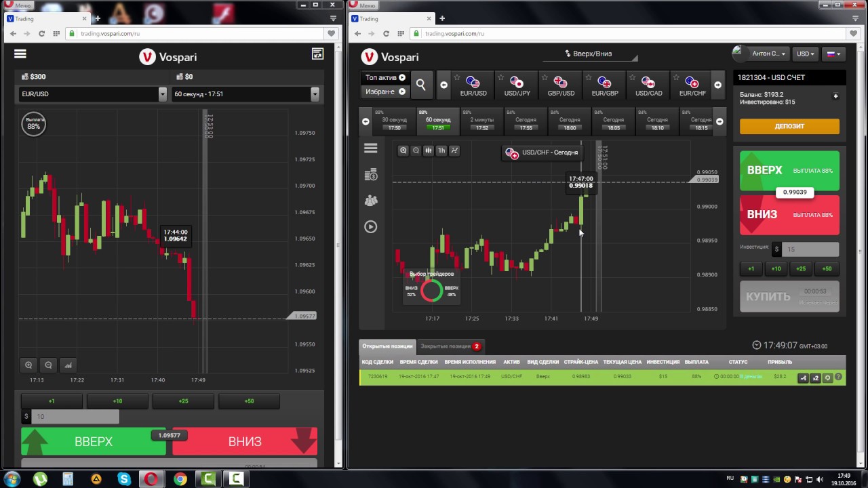
Task: Zoom in on the USD/CHF chart
Action: 403,150
